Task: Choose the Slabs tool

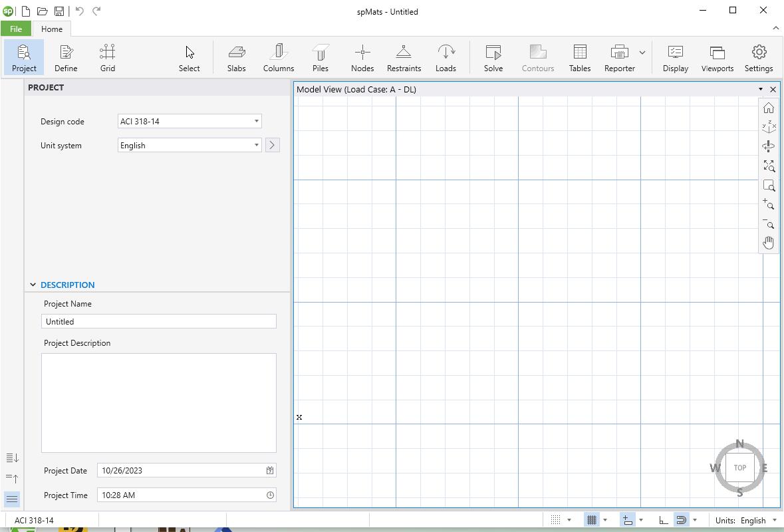Action: coord(237,58)
